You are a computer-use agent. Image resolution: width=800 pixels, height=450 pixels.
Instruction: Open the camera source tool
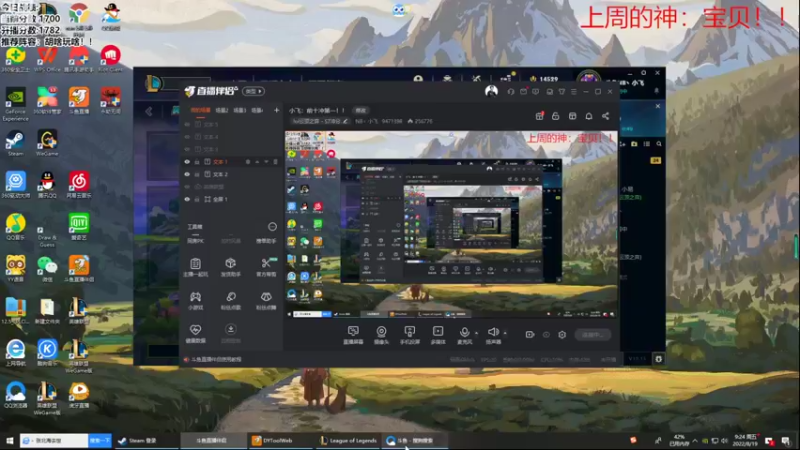[x=381, y=335]
